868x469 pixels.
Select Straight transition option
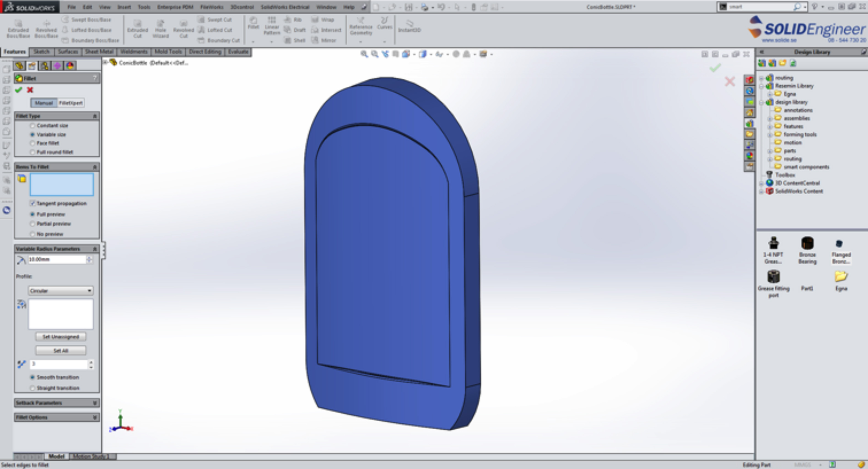33,388
